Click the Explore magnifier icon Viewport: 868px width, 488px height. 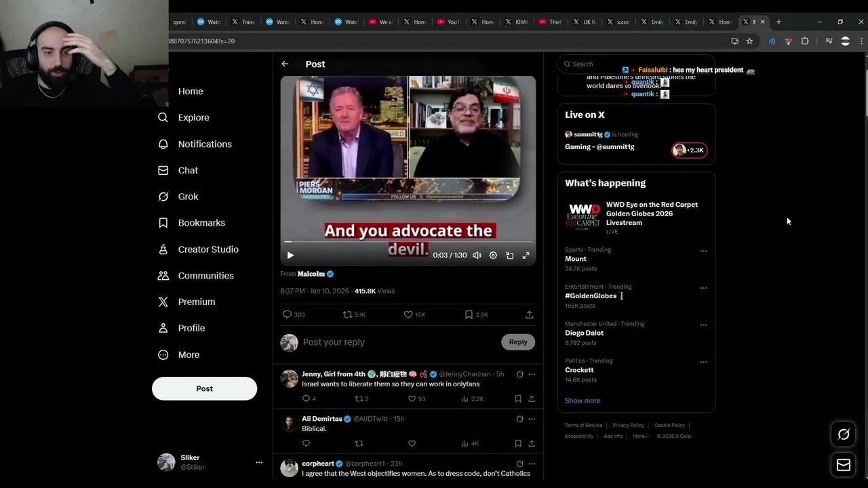pyautogui.click(x=163, y=117)
